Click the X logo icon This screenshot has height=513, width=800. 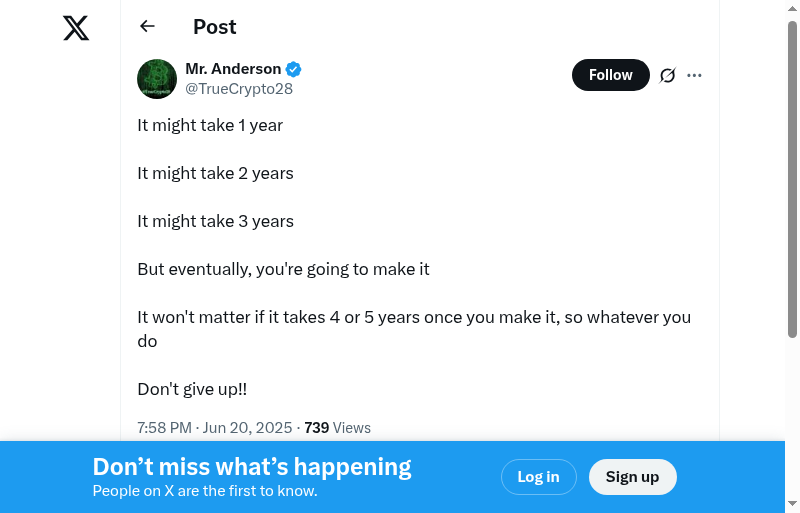pyautogui.click(x=76, y=28)
